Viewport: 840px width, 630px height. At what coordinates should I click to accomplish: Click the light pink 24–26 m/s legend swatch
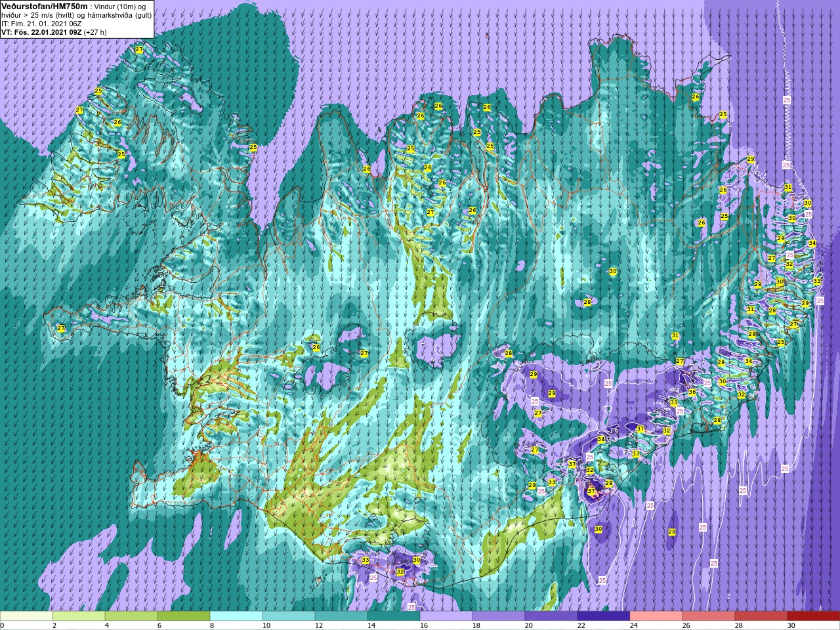(x=656, y=616)
